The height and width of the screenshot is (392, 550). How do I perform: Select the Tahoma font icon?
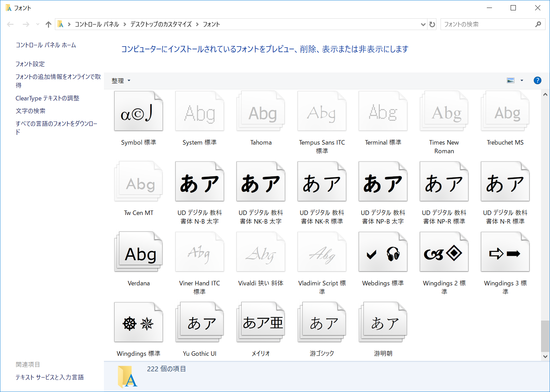pos(261,111)
